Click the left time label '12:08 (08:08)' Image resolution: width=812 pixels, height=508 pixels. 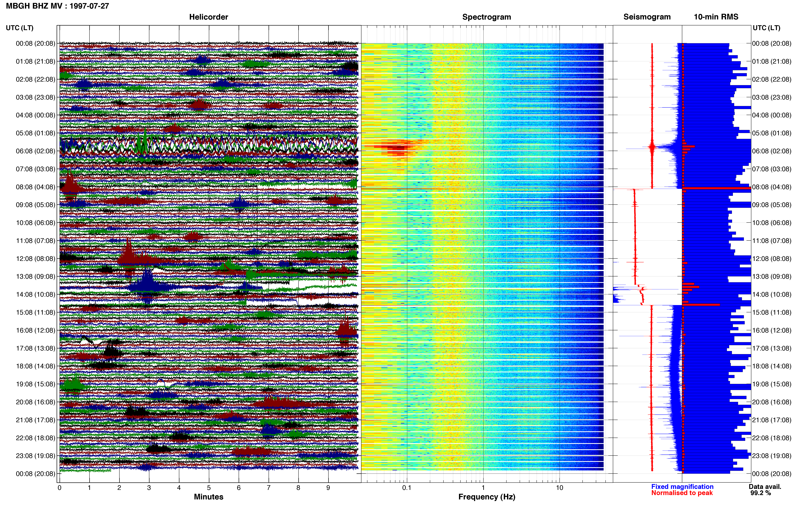click(35, 259)
